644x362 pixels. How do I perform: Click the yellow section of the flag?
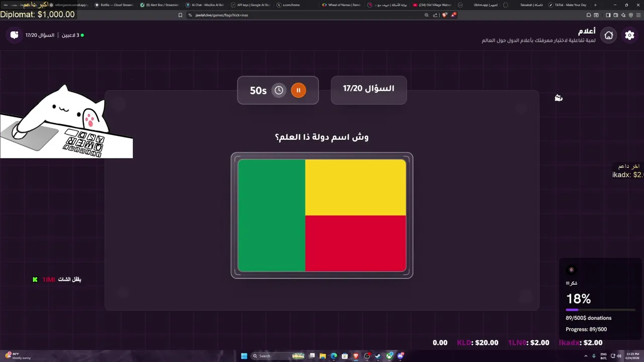356,187
